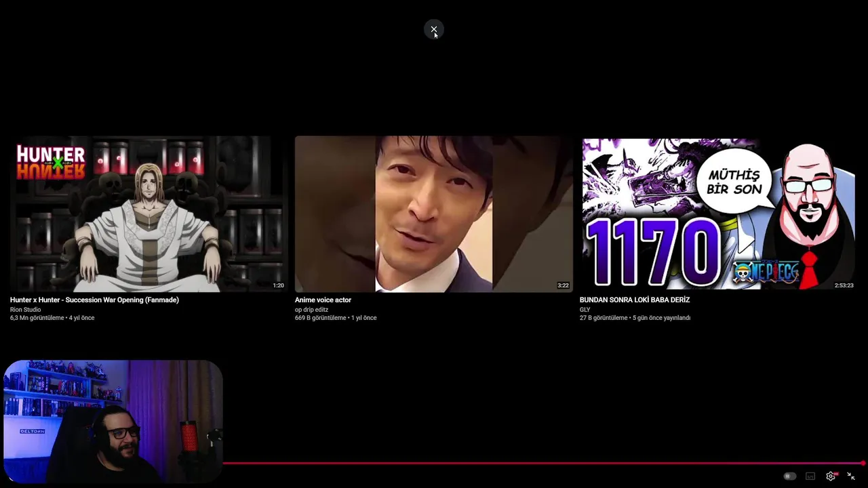Visit the Rion Studio channel

pyautogui.click(x=25, y=310)
